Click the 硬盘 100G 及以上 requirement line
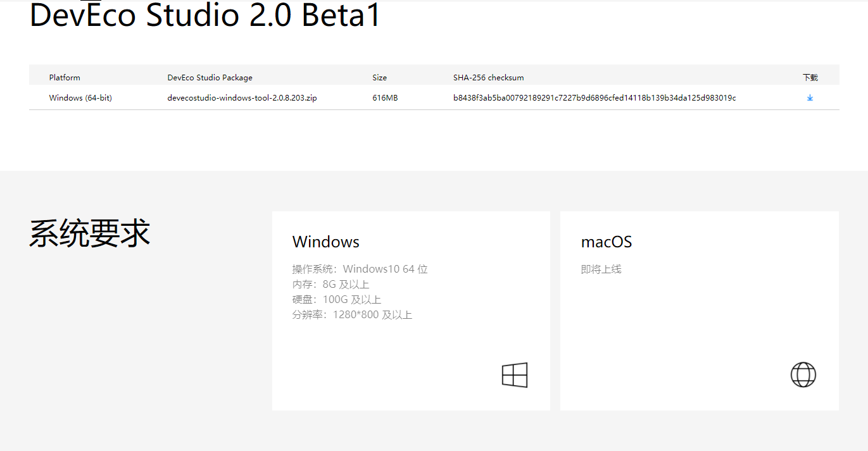This screenshot has height=451, width=868. tap(336, 300)
